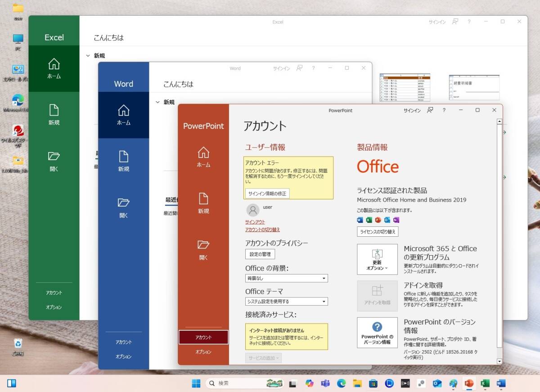540x392 pixels.
Task: Open the Recycle Bin desktop icon
Action: (x=18, y=347)
